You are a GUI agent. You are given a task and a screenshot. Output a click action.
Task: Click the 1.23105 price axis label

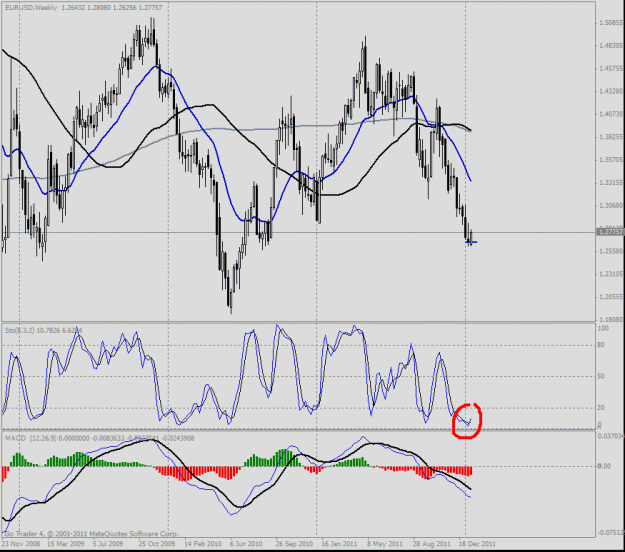[611, 274]
